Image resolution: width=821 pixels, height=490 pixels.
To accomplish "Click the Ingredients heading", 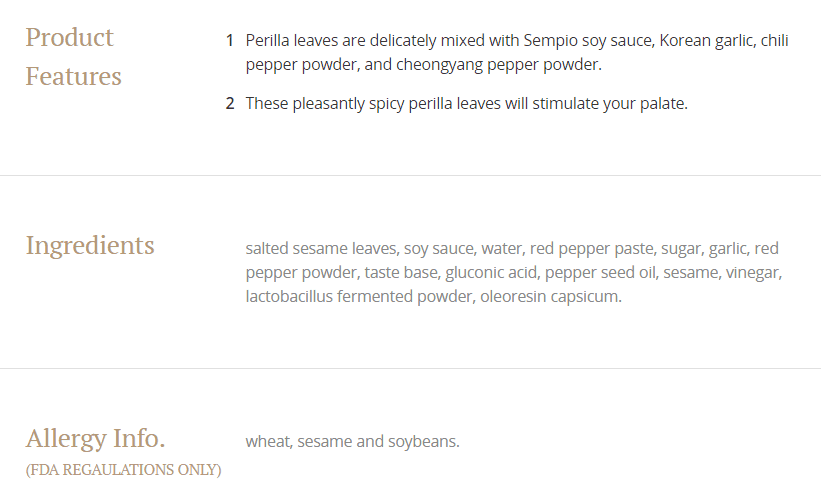I will (x=90, y=245).
